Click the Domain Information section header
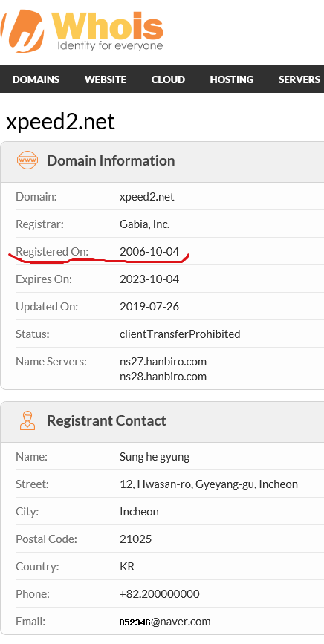324x644 pixels. 162,162
